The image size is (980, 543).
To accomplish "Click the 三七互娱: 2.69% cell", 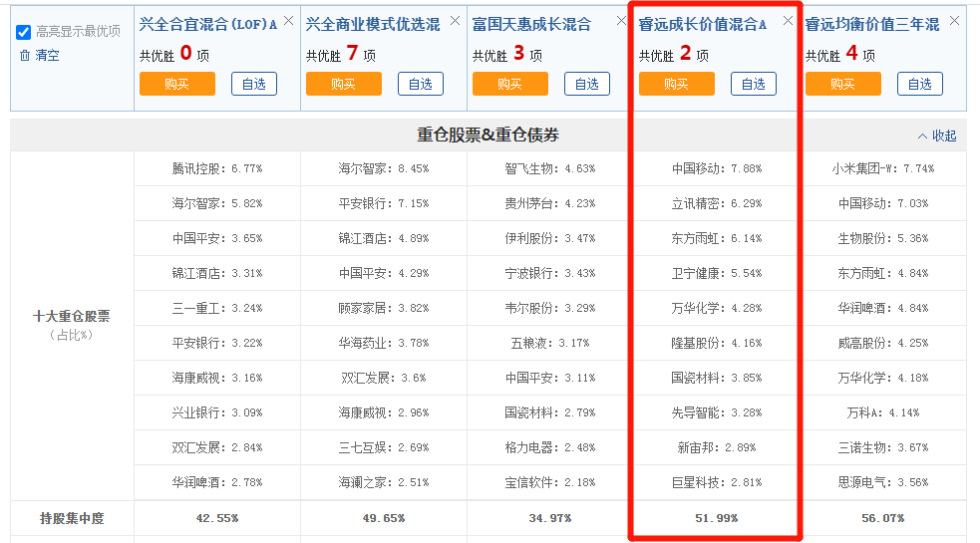I will (384, 448).
